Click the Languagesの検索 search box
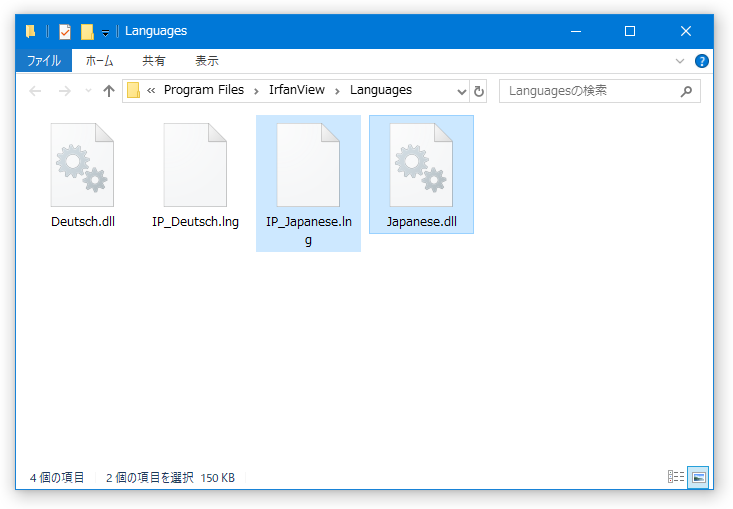The height and width of the screenshot is (509, 733). coord(600,91)
